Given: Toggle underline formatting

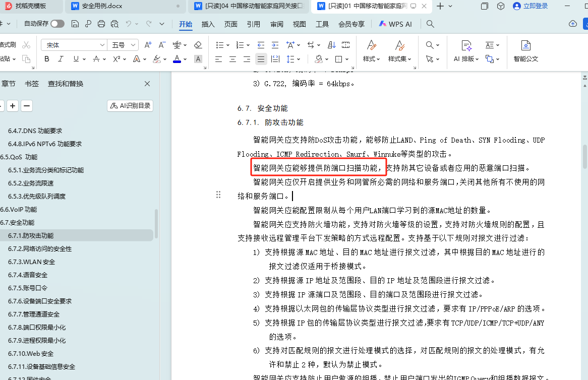Looking at the screenshot, I should 76,59.
